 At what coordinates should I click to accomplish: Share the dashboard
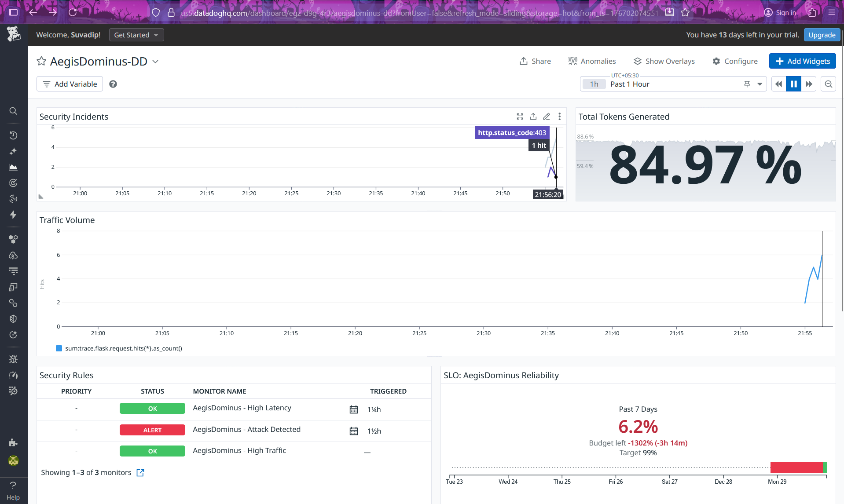(x=535, y=61)
